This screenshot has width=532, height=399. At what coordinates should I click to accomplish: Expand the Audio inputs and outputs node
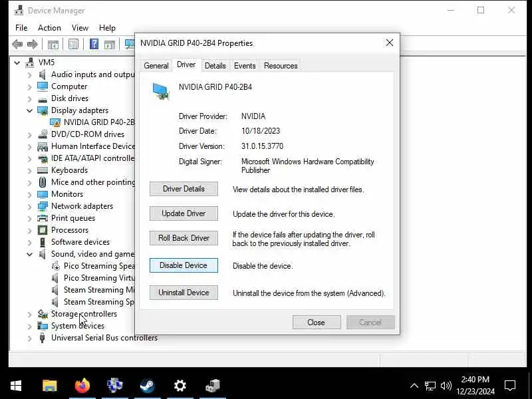tap(29, 75)
